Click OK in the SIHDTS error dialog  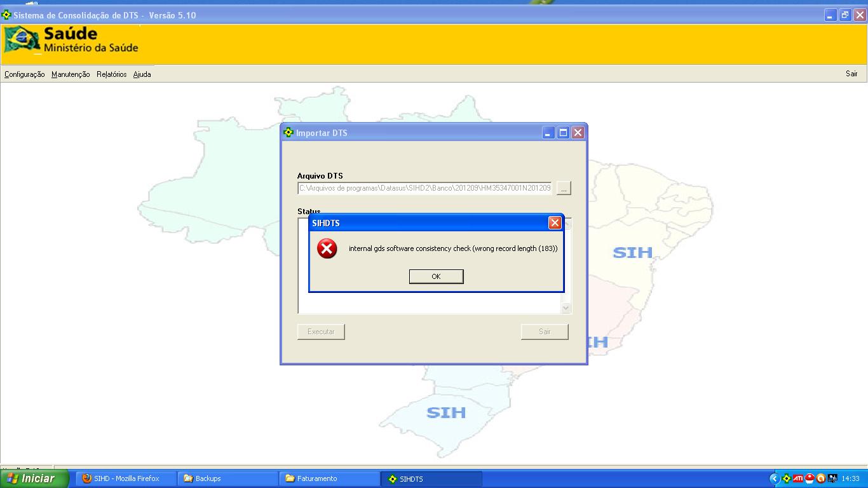tap(436, 276)
